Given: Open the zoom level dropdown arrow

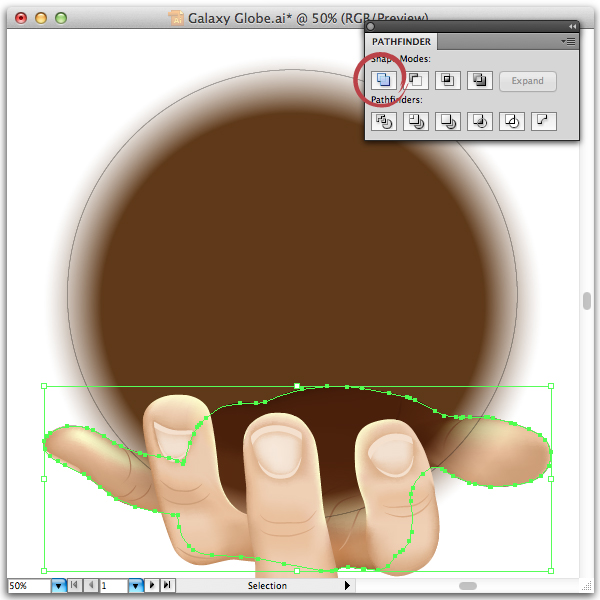Looking at the screenshot, I should click(x=58, y=585).
